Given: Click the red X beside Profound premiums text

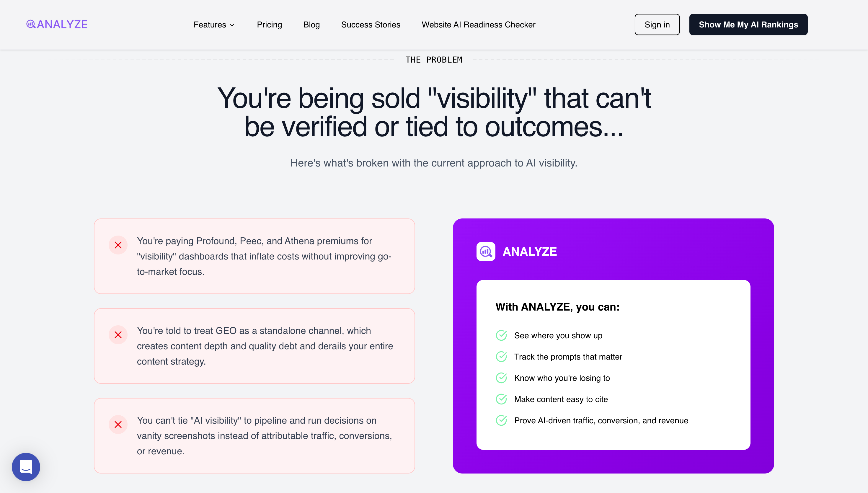Looking at the screenshot, I should pyautogui.click(x=118, y=245).
